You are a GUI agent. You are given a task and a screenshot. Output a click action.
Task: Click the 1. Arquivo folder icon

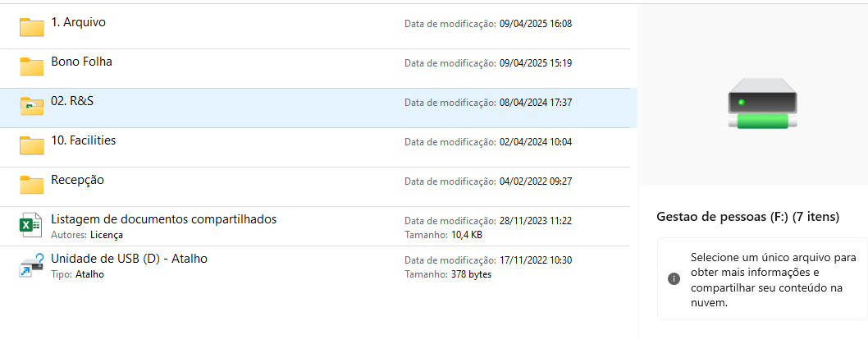[31, 27]
